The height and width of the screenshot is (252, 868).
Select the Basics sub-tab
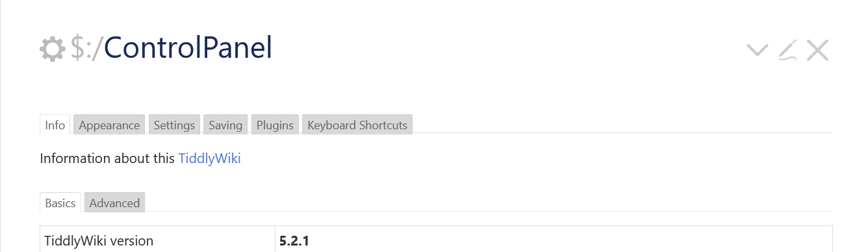pyautogui.click(x=60, y=203)
